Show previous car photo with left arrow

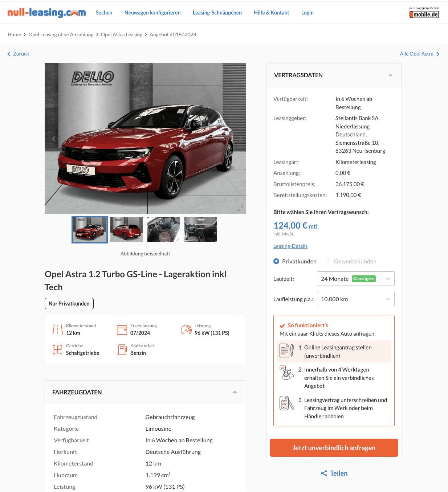click(x=54, y=139)
